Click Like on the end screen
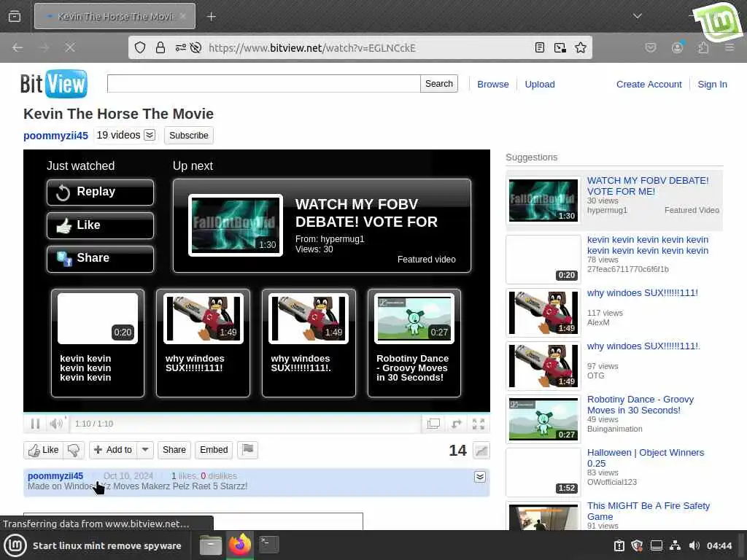Viewport: 747px width, 560px height. (100, 226)
